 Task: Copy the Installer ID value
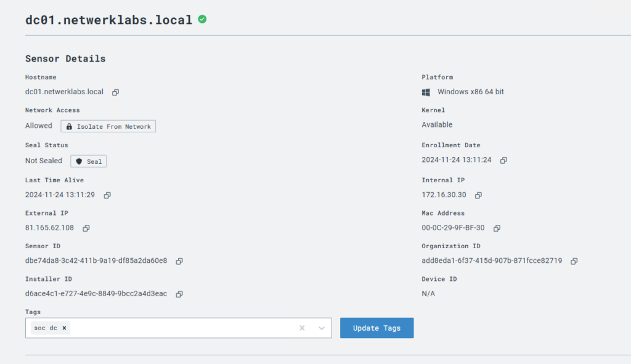click(179, 294)
